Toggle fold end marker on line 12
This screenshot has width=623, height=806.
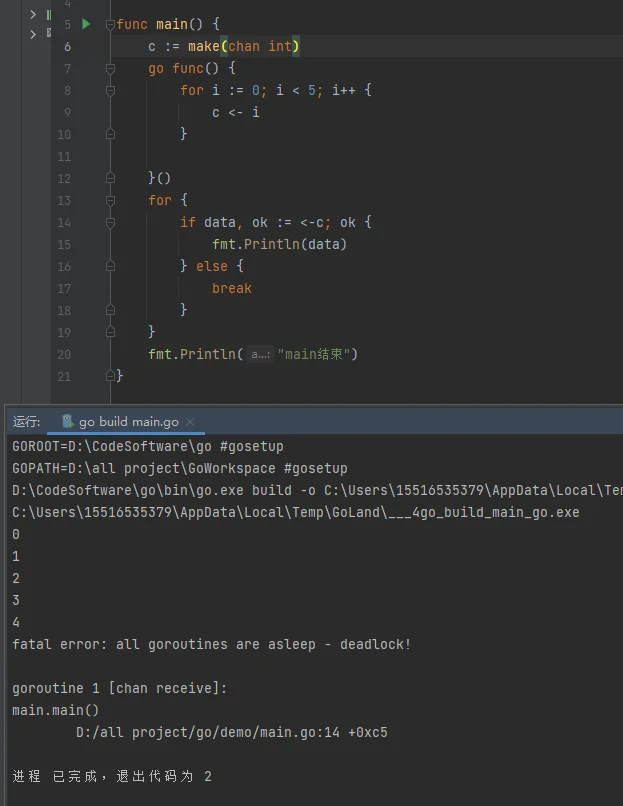pos(110,178)
